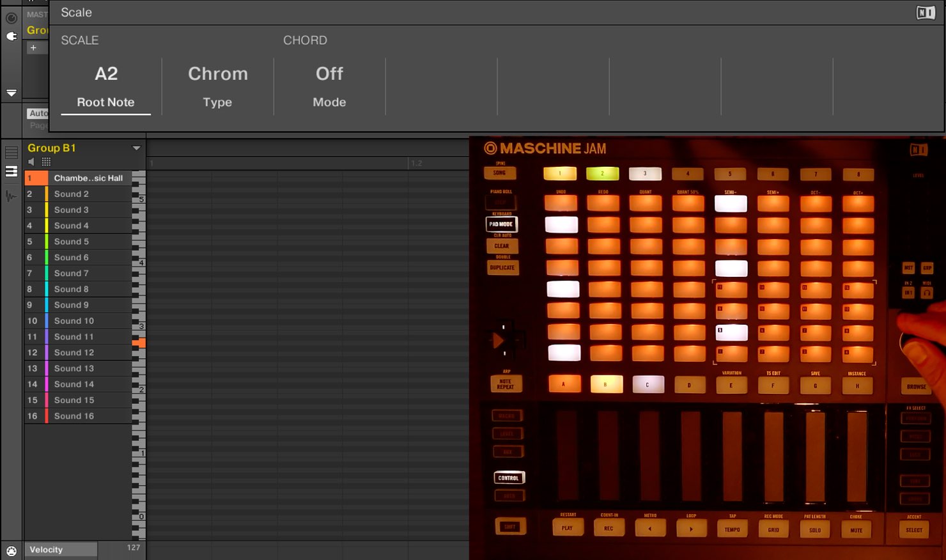Open the Chrom scale Type selector
The width and height of the screenshot is (946, 560).
[217, 86]
